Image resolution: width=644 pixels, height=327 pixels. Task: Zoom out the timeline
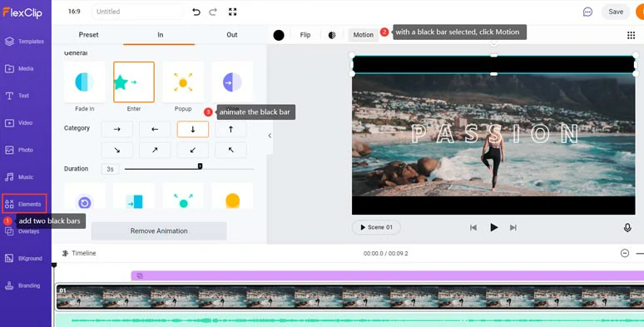click(x=625, y=253)
